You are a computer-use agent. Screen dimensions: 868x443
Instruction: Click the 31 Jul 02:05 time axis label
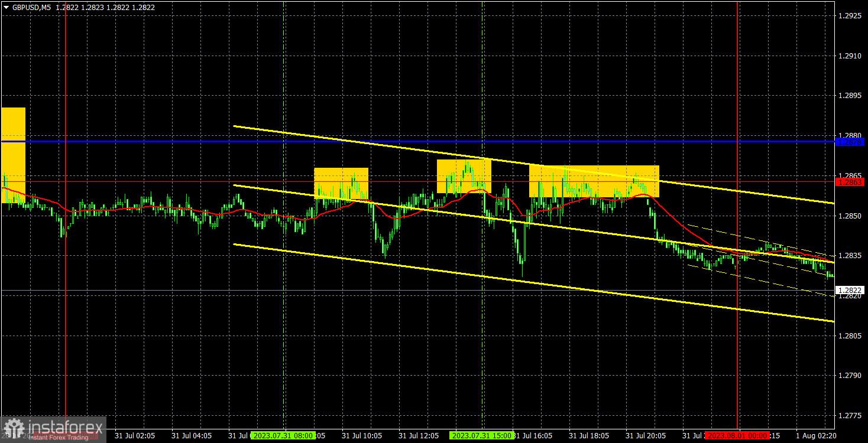(135, 436)
